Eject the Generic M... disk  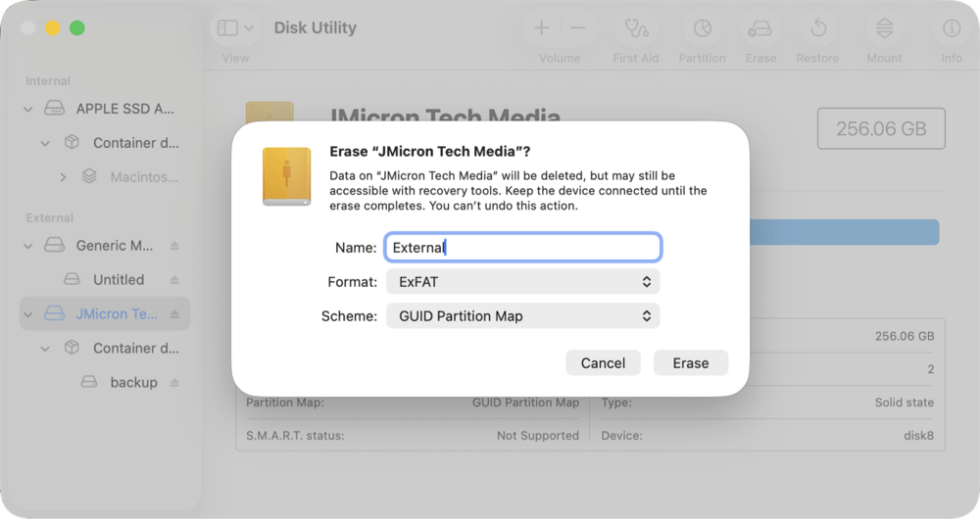click(174, 246)
